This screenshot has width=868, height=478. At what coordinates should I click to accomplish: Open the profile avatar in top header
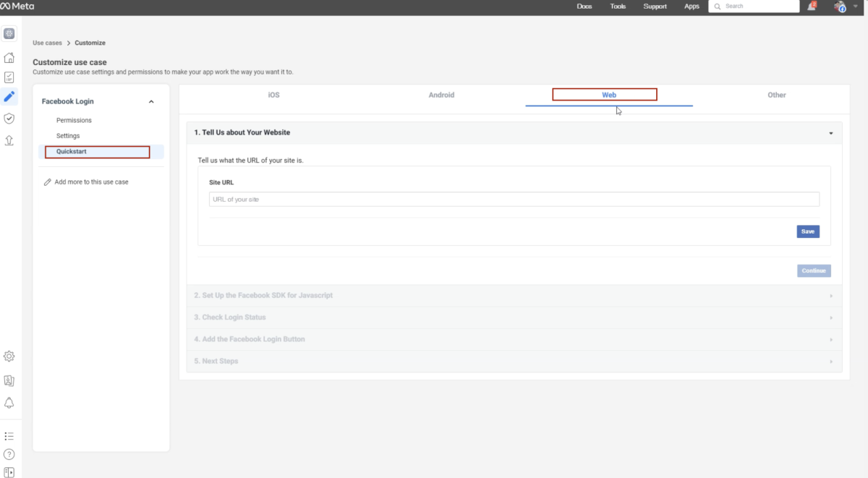click(x=840, y=7)
